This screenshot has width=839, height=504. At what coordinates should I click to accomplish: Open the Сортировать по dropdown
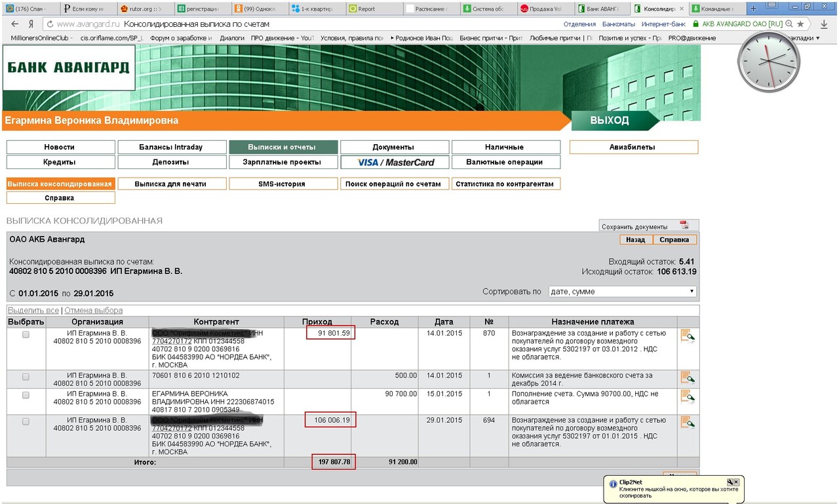point(622,292)
